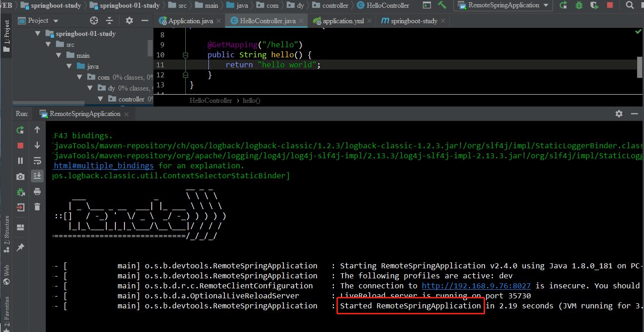Pause output in Run panel
Screen dimensions: 644x332
tap(20, 161)
